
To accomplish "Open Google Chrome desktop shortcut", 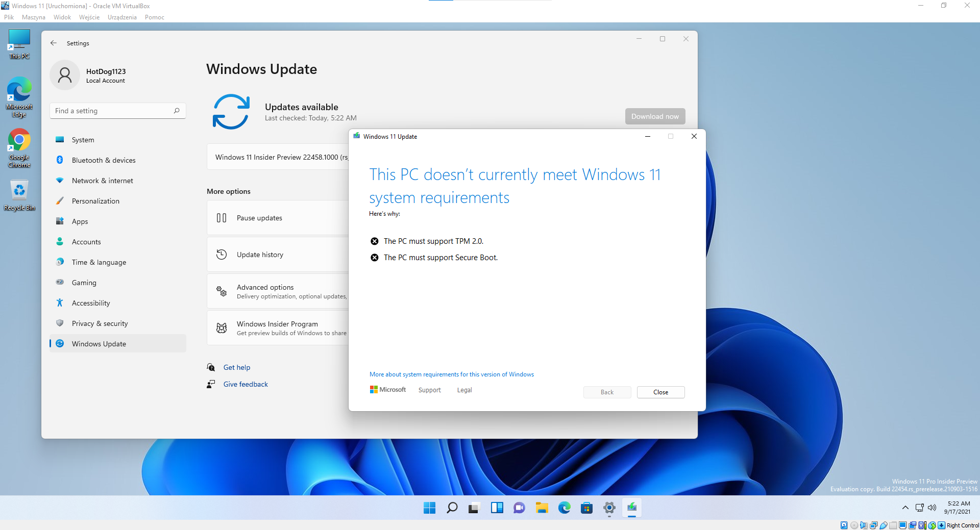I will pyautogui.click(x=19, y=148).
